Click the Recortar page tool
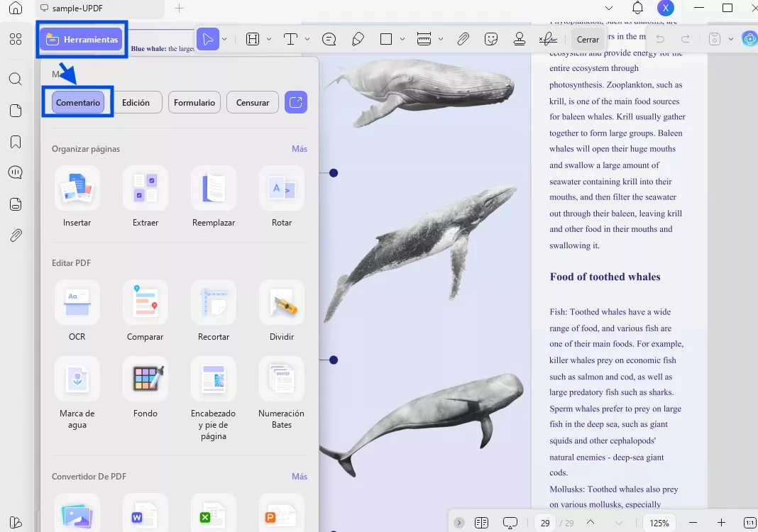This screenshot has width=758, height=532. pos(214,303)
